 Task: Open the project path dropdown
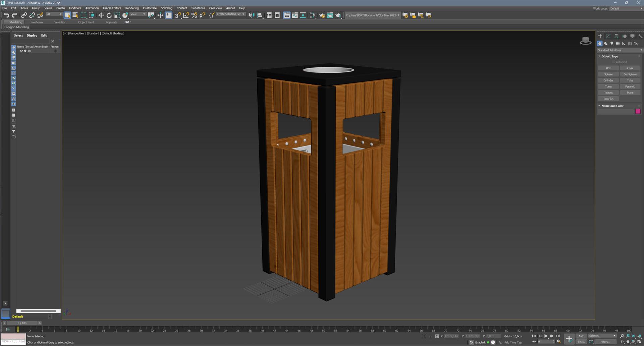pyautogui.click(x=372, y=15)
